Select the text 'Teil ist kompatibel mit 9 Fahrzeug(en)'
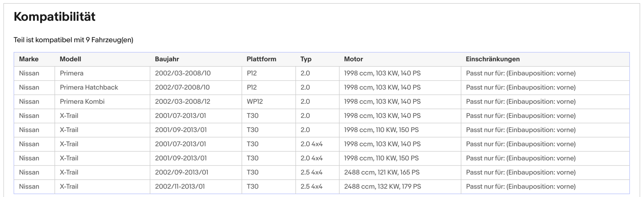Image resolution: width=644 pixels, height=197 pixels. pos(73,40)
